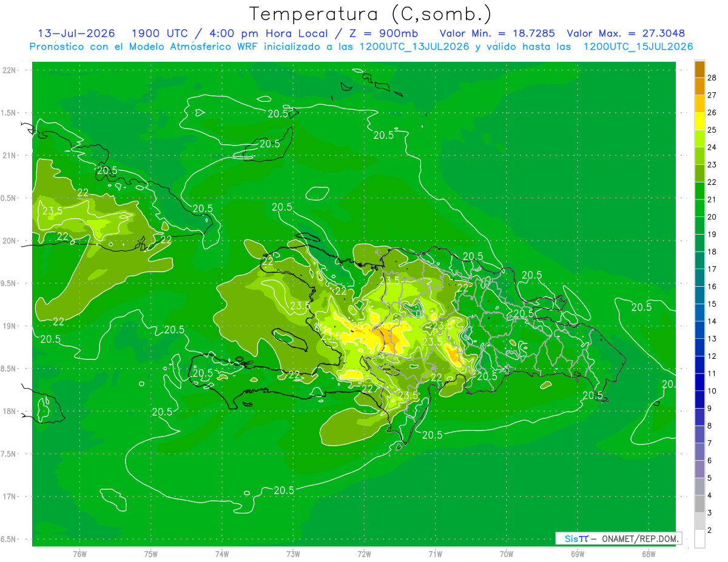The height and width of the screenshot is (562, 728).
Task: Click the '2' label on the color scale
Action: [x=710, y=530]
